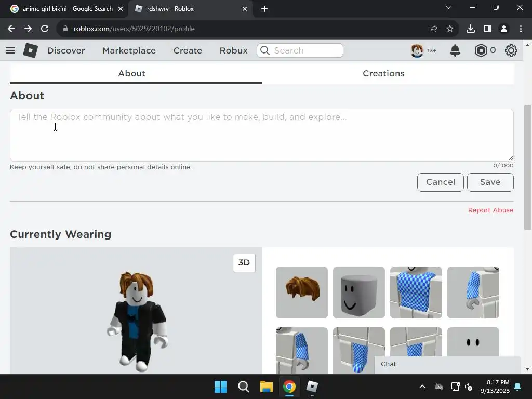
Task: Bookmark this page with the star icon
Action: [x=450, y=29]
